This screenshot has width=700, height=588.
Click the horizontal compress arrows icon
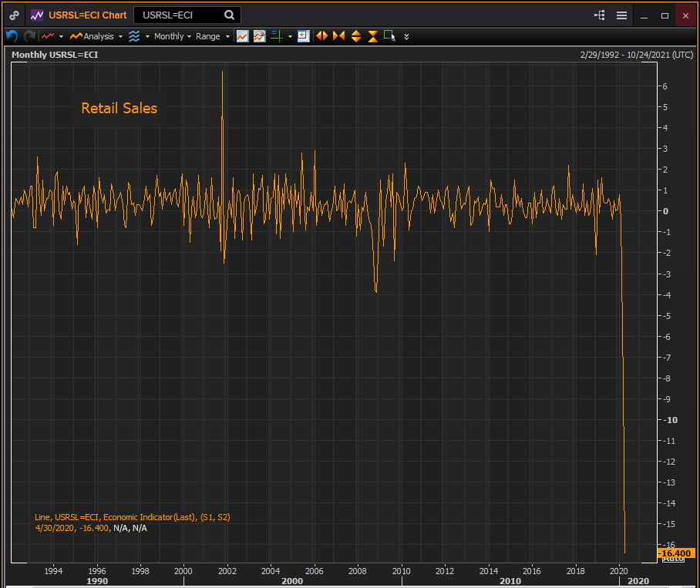click(x=338, y=36)
